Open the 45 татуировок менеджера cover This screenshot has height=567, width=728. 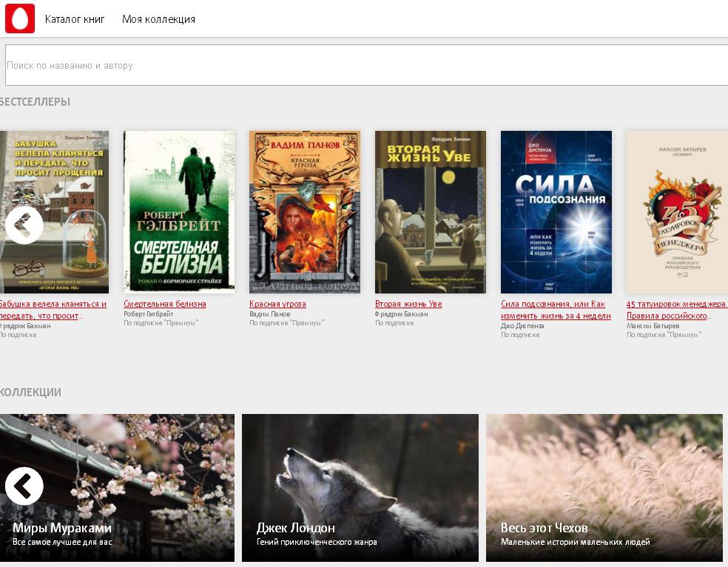[x=677, y=212]
